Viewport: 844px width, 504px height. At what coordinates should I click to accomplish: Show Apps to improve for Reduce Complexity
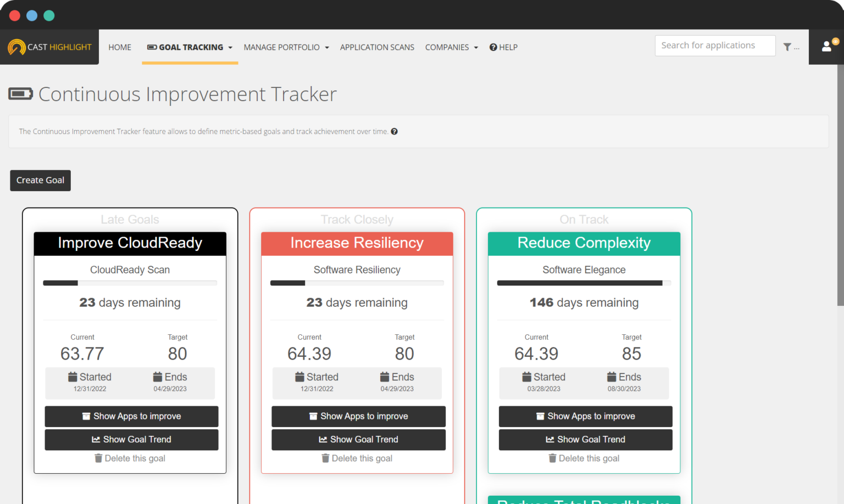(x=585, y=416)
